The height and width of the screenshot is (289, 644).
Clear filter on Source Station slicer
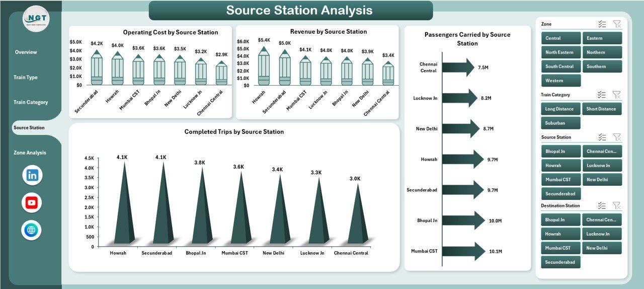[x=617, y=137]
